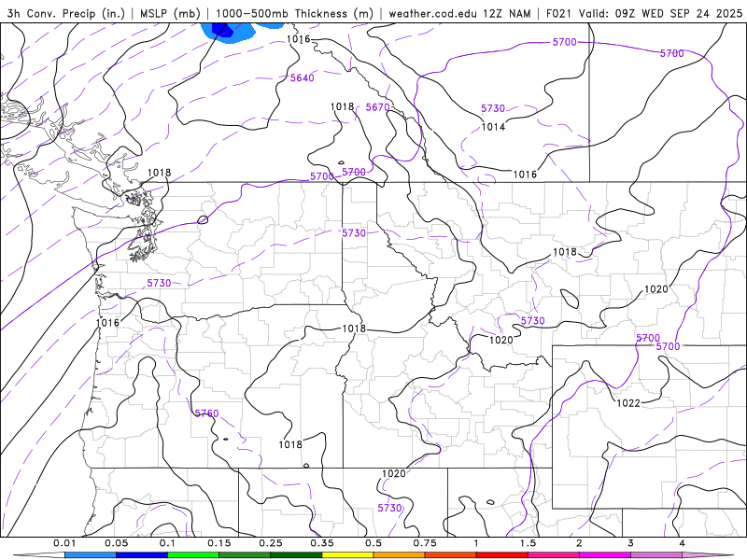Click the 'F021' forecast hour text
This screenshot has width=747, height=560.
pyautogui.click(x=558, y=13)
